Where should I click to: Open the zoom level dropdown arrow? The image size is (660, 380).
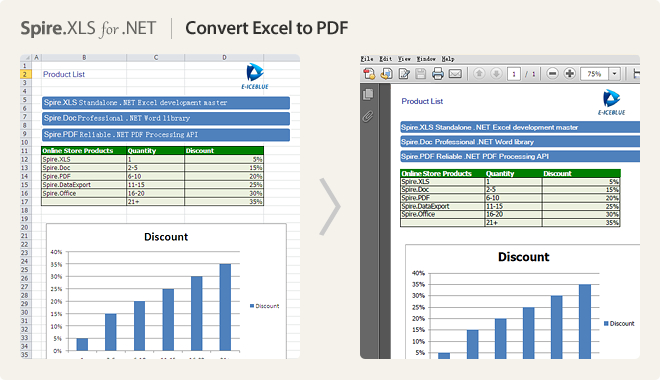point(615,74)
